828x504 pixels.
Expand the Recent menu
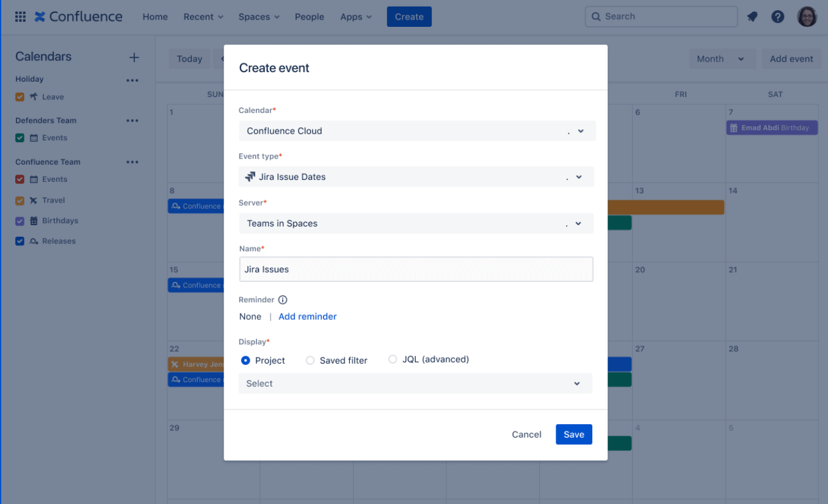[203, 17]
